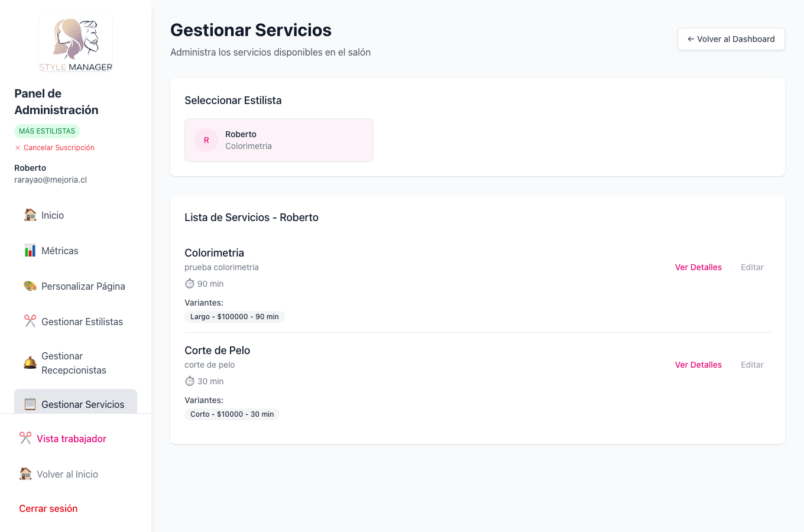Screen dimensions: 804x532
Task: Click the Largo $100000 variant chip
Action: 234,316
